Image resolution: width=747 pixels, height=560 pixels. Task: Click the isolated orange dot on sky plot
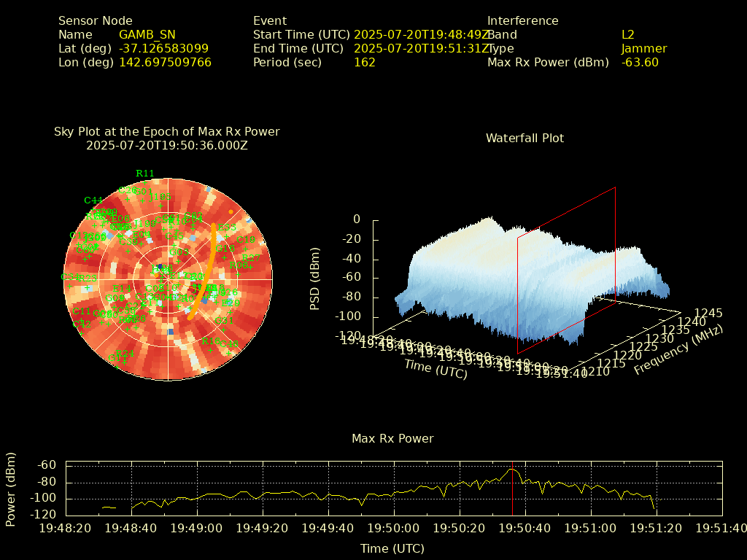click(231, 211)
